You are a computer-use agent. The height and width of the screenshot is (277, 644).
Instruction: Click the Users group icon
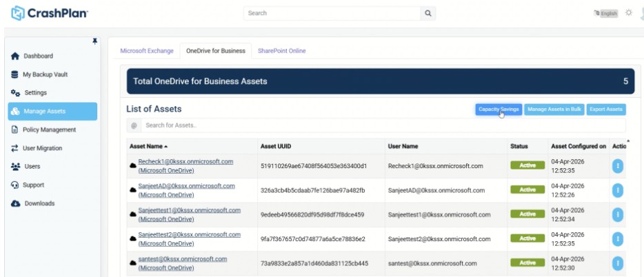15,167
